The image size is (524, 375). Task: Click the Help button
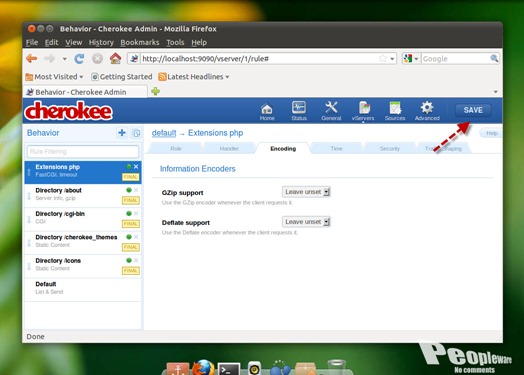tap(491, 133)
